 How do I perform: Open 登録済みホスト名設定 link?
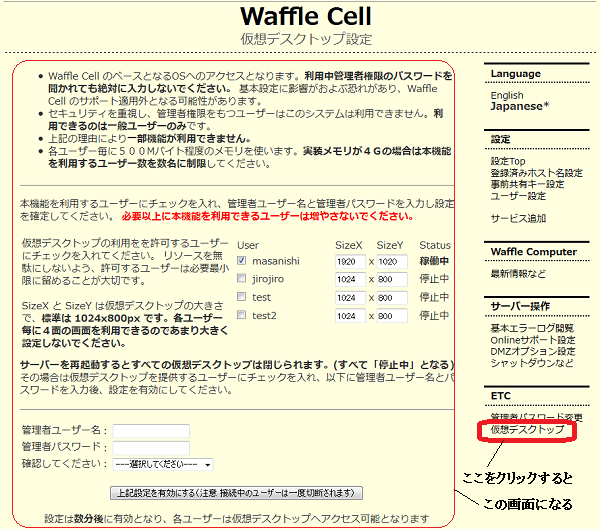537,173
